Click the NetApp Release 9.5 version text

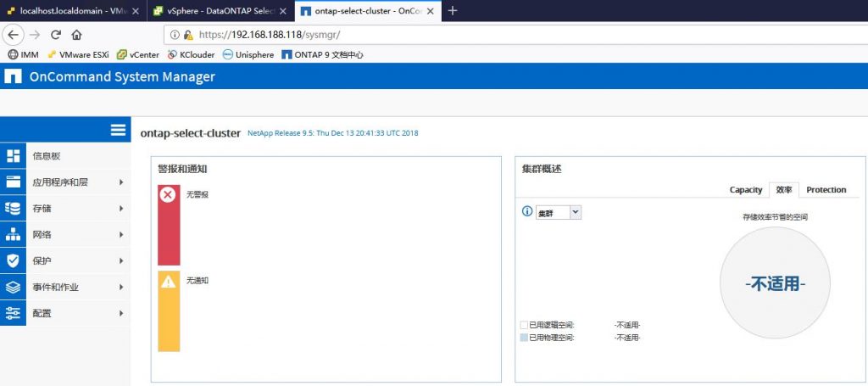click(332, 133)
